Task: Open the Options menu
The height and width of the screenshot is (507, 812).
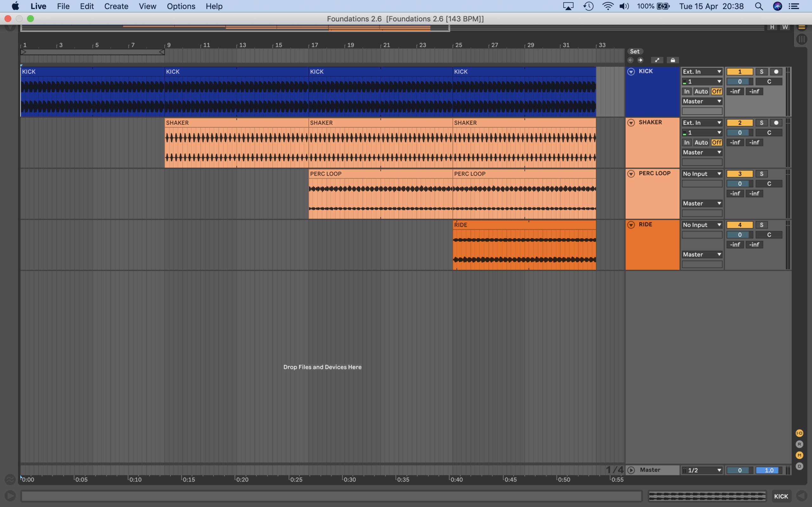Action: pyautogui.click(x=181, y=6)
